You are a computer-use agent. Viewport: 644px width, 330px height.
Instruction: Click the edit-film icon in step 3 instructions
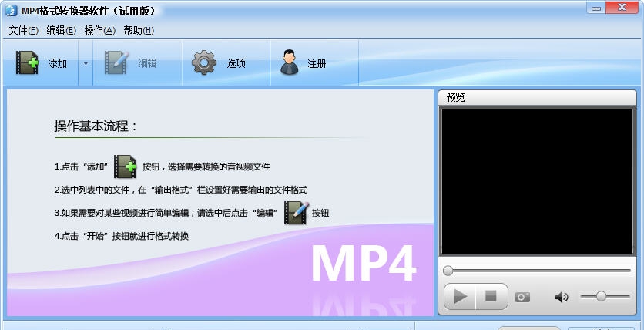(296, 213)
